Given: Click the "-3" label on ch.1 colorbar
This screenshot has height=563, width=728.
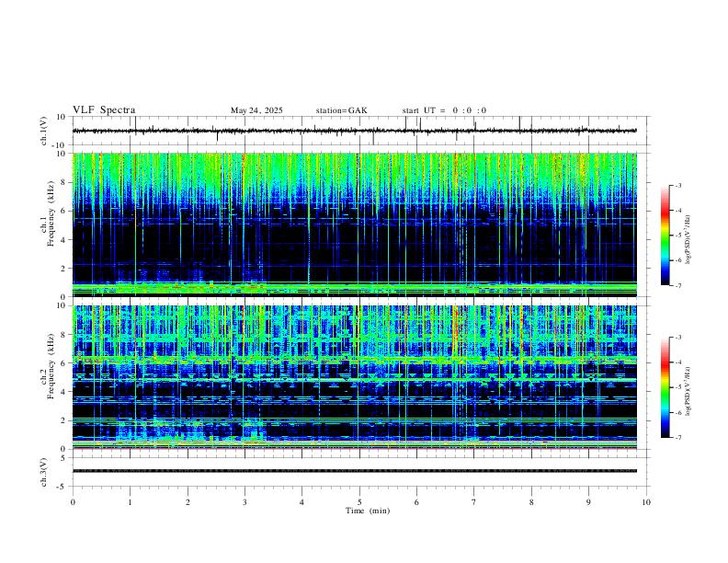Looking at the screenshot, I should point(678,185).
